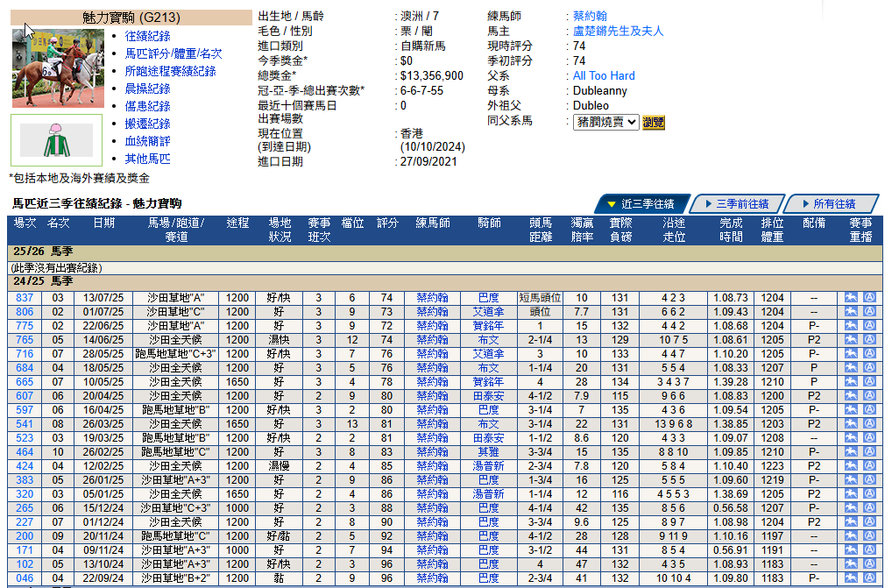
Task: Open race number 665 link
Action: (x=25, y=381)
